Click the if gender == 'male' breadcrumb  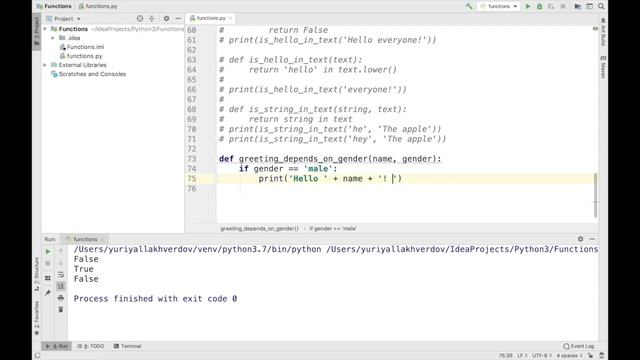point(333,229)
